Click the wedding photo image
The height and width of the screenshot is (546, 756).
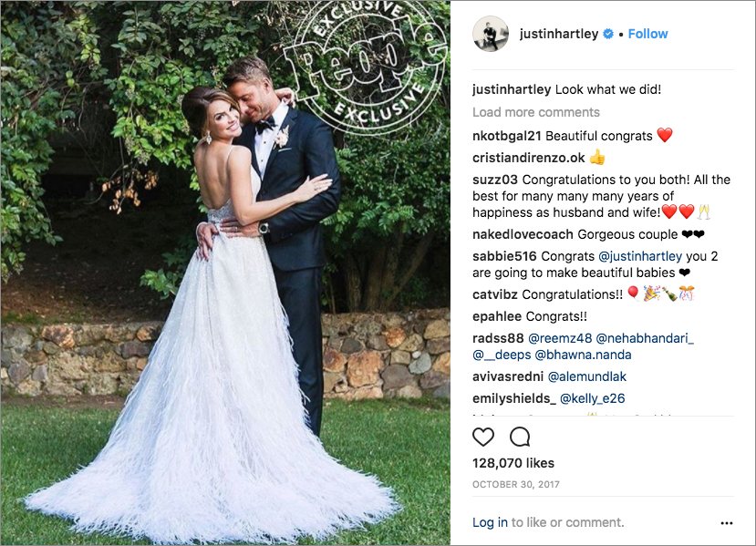(225, 273)
